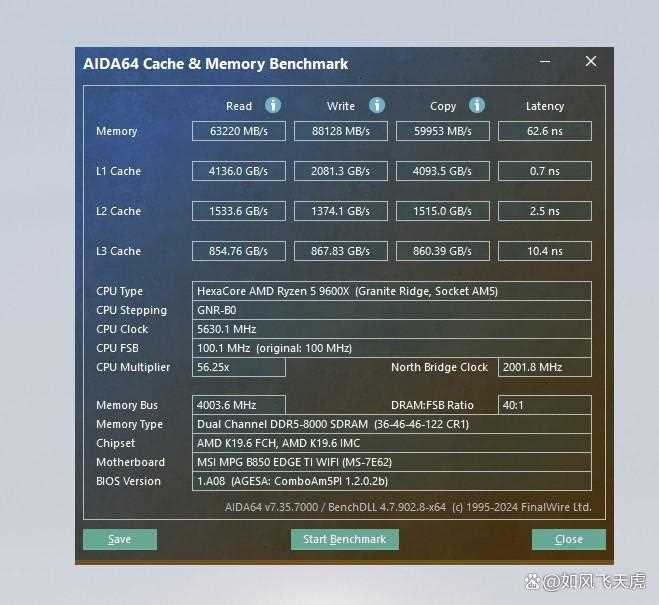
Task: Click the Memory Bus label
Action: [x=127, y=405]
